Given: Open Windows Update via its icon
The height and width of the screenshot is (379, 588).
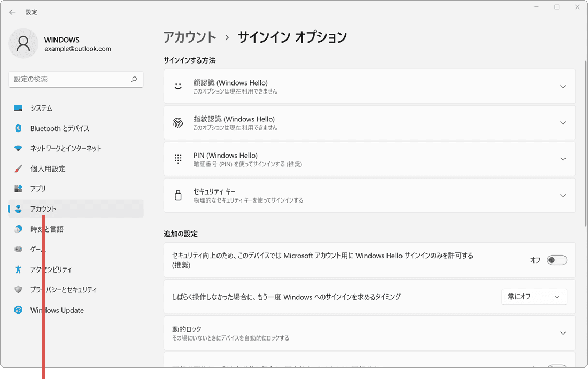Looking at the screenshot, I should tap(18, 310).
